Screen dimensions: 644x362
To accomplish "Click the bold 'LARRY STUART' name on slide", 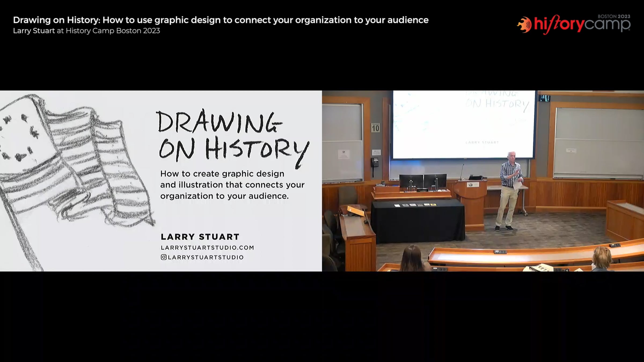I will [200, 237].
